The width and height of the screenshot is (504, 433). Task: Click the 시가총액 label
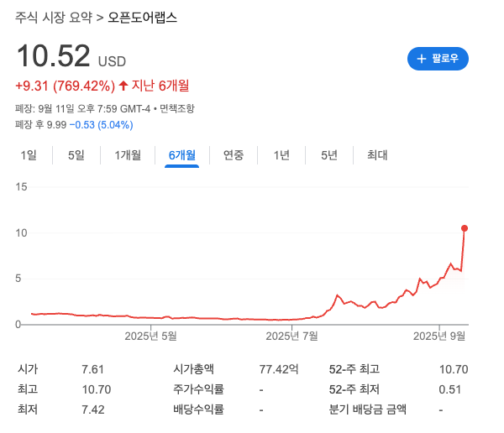[x=193, y=369]
